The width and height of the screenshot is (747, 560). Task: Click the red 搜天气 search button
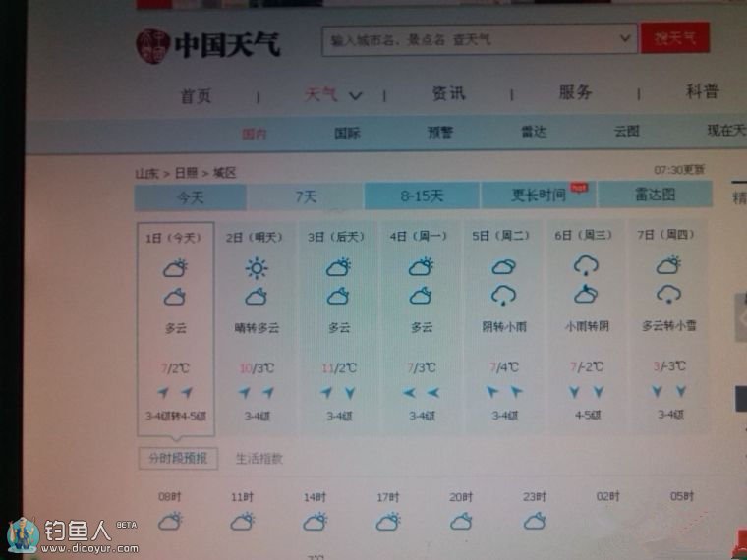[x=675, y=39]
